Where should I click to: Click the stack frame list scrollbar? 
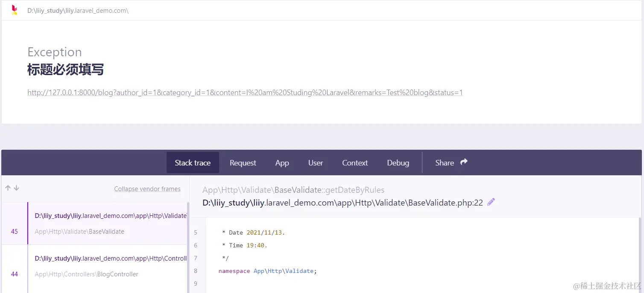click(x=188, y=247)
